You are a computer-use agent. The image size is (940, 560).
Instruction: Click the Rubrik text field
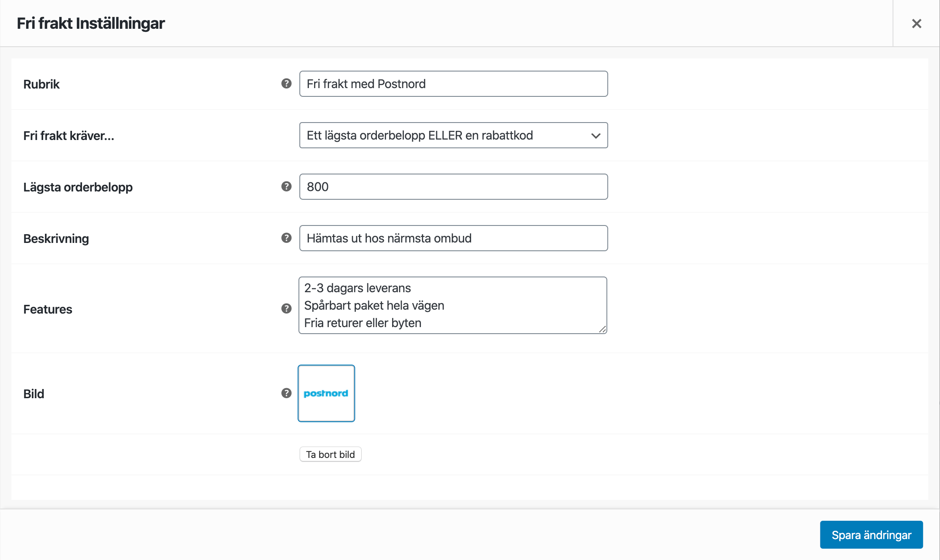tap(453, 84)
